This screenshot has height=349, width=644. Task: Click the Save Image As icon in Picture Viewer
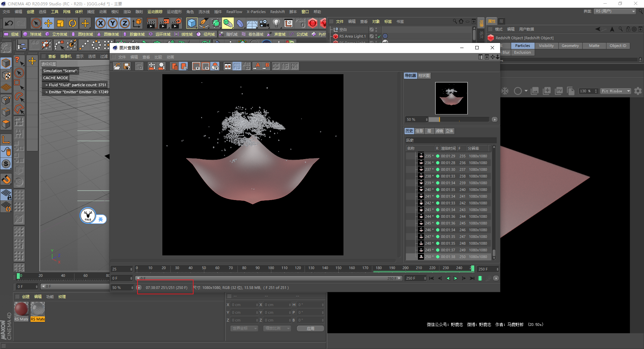click(x=127, y=66)
